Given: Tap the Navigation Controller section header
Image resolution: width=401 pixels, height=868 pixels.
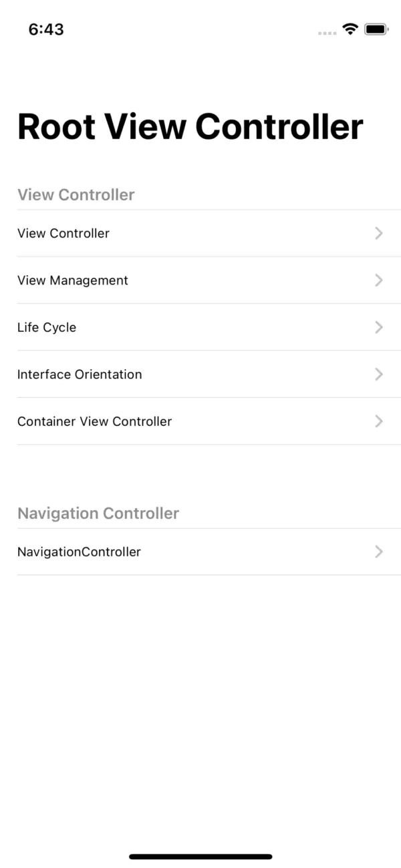Looking at the screenshot, I should tap(98, 513).
